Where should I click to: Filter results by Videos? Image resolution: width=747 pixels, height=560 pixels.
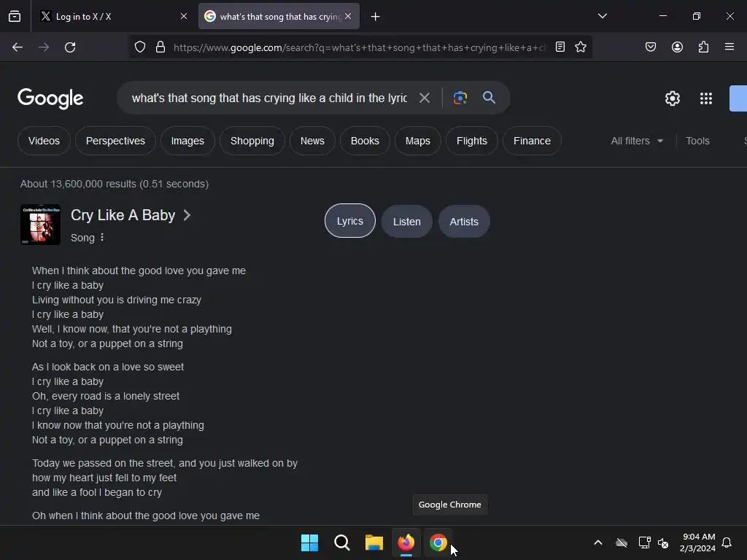[x=44, y=141]
